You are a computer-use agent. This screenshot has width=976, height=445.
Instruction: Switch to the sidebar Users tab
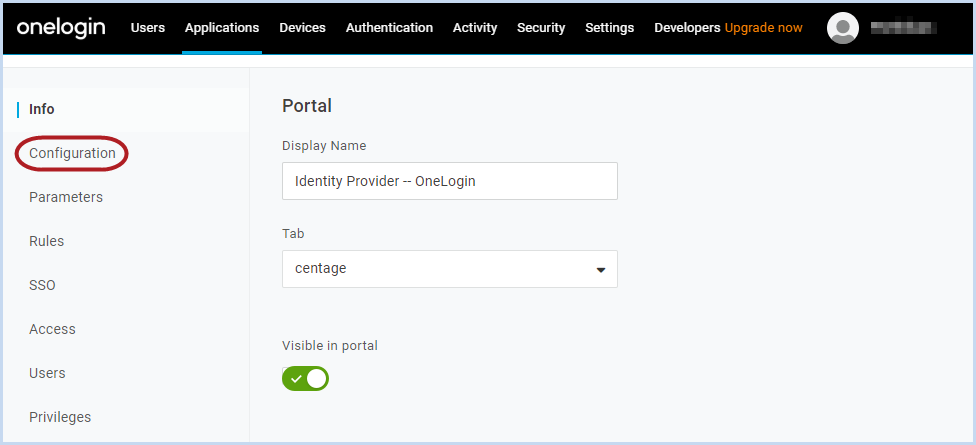point(47,373)
